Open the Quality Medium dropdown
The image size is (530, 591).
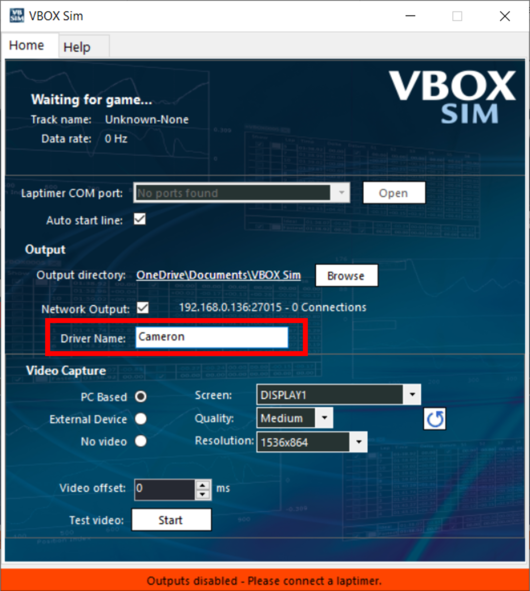(x=295, y=418)
